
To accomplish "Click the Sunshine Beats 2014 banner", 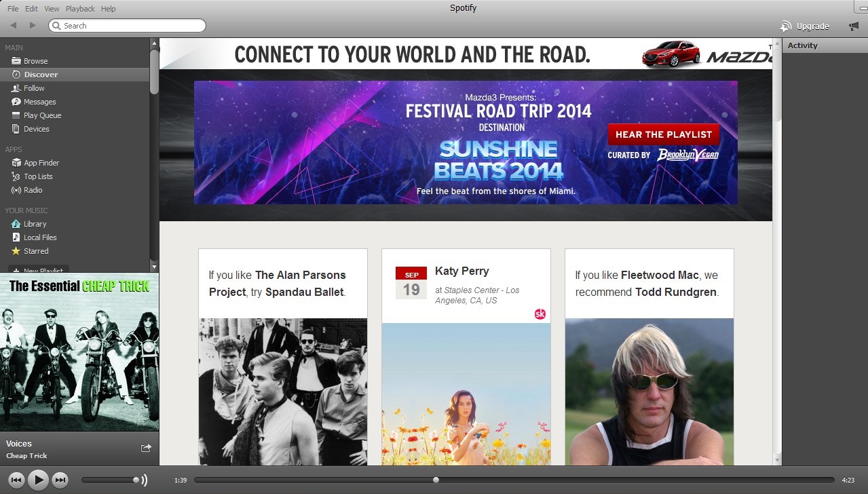I will 466,142.
